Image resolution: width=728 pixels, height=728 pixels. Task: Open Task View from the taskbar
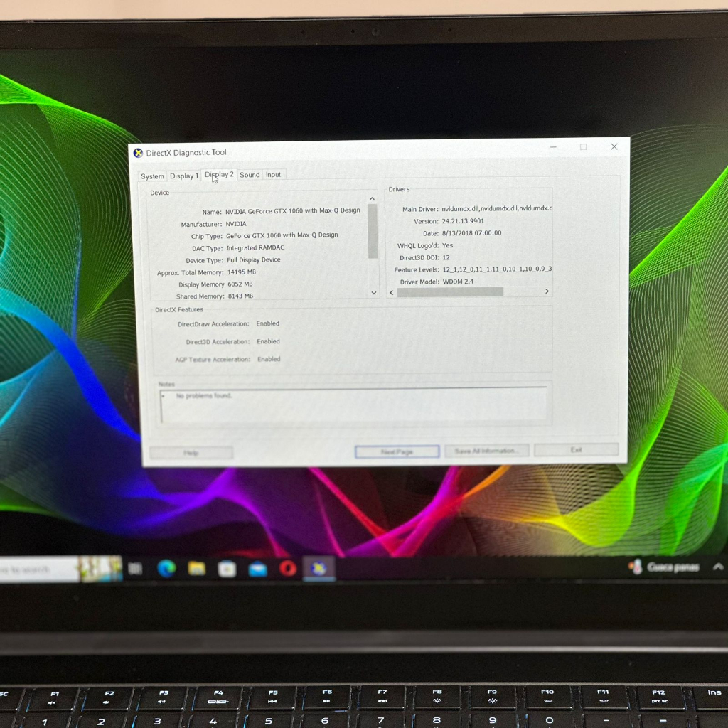[135, 568]
